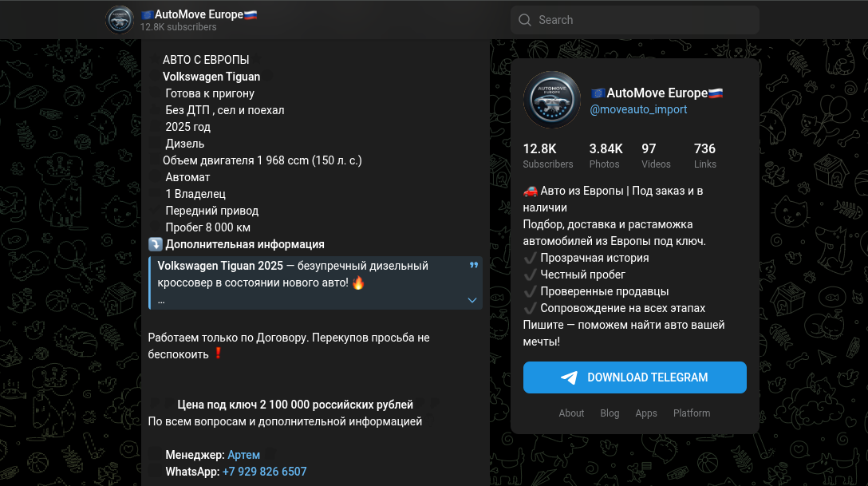868x486 pixels.
Task: Open WhatsApp number +7 929 826 6507
Action: [x=265, y=472]
